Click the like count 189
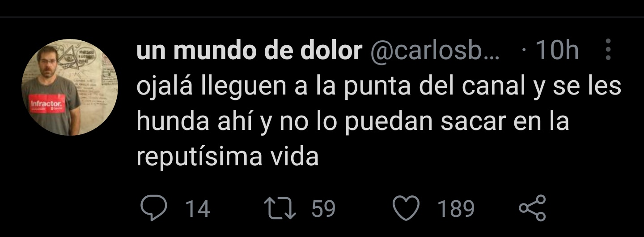Image resolution: width=644 pixels, height=237 pixels. [x=456, y=209]
